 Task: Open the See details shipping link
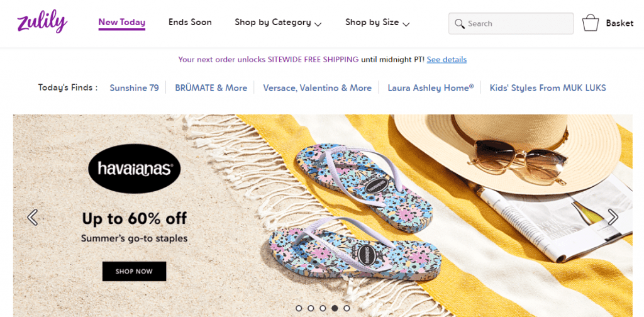(x=447, y=60)
